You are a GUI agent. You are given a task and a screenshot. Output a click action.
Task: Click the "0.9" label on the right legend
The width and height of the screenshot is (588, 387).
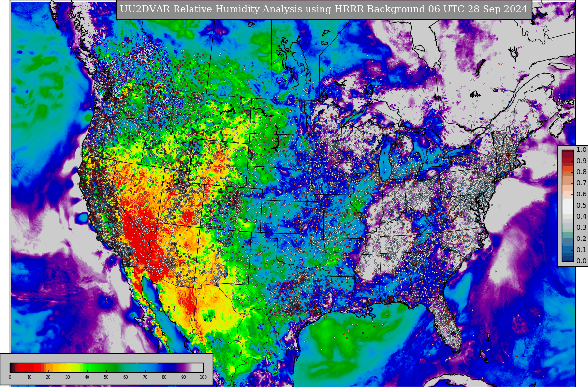[x=581, y=161]
